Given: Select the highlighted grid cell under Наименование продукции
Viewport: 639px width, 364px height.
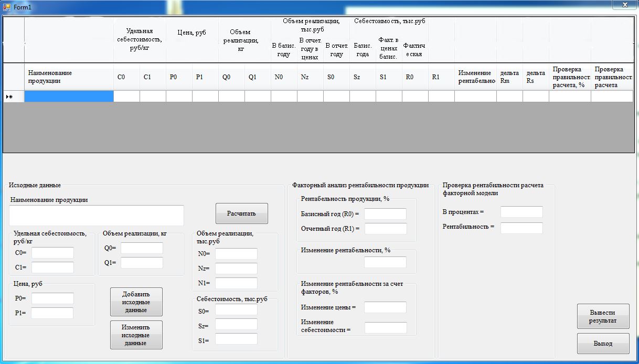Looking at the screenshot, I should point(69,96).
